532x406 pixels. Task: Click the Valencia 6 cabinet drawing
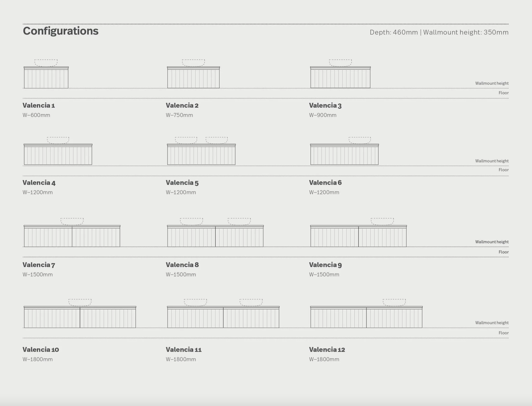click(x=344, y=154)
